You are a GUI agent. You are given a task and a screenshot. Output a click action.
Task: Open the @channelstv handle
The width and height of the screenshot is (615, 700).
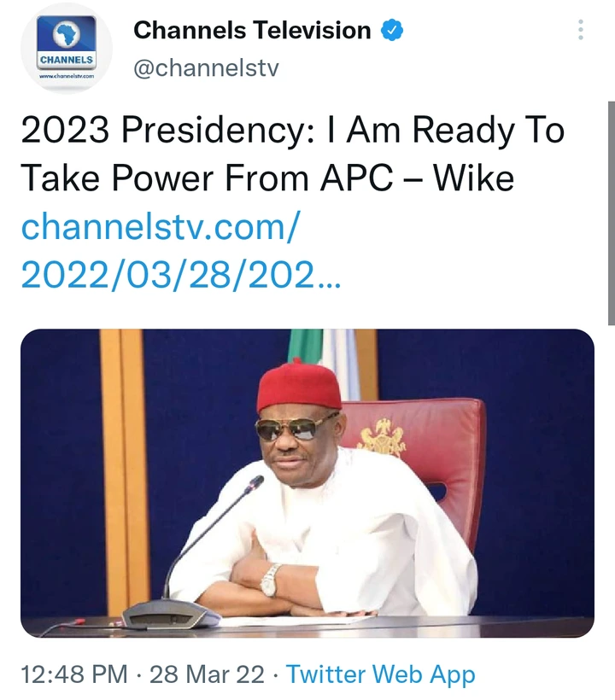[x=206, y=67]
